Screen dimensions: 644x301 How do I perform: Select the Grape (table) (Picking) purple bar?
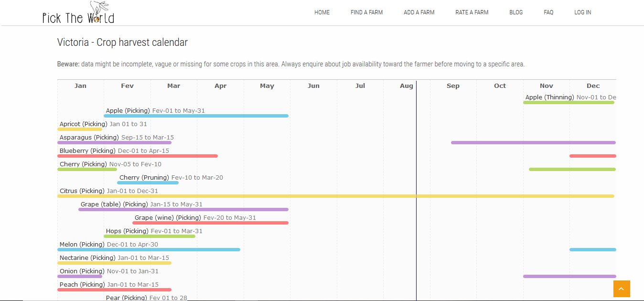click(x=183, y=209)
